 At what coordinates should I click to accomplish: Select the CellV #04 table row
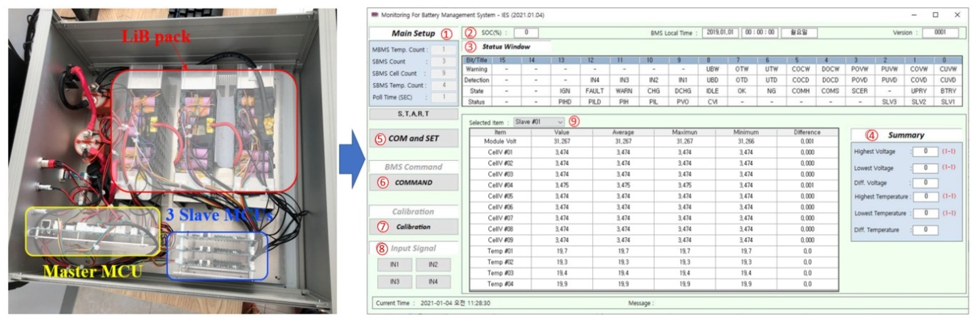(x=500, y=185)
